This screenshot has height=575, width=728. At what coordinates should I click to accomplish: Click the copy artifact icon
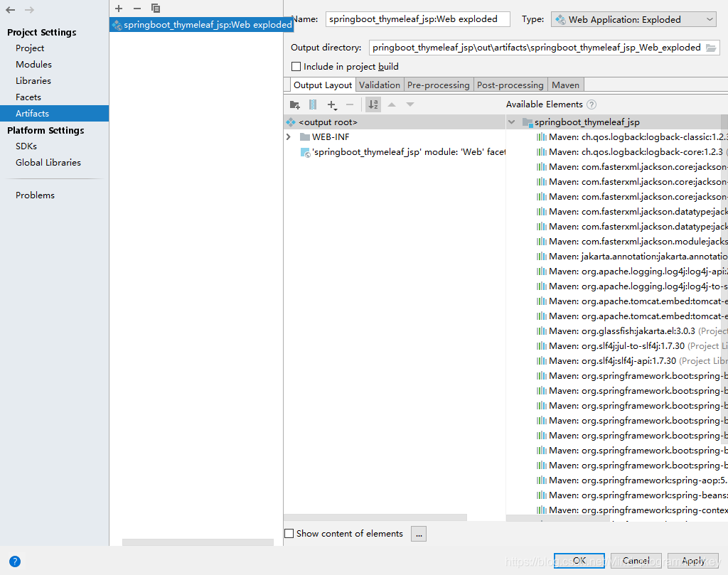[156, 9]
